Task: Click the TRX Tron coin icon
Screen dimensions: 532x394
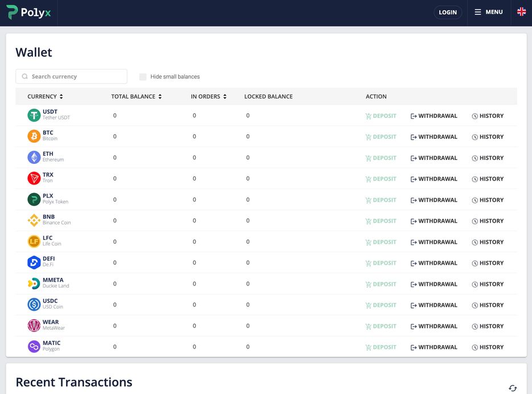Action: coord(34,178)
